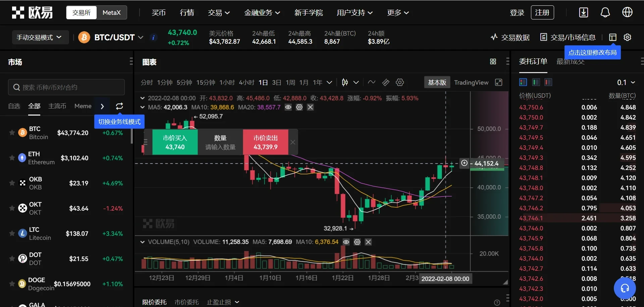Click the red market sell button
The height and width of the screenshot is (307, 644).
point(265,142)
